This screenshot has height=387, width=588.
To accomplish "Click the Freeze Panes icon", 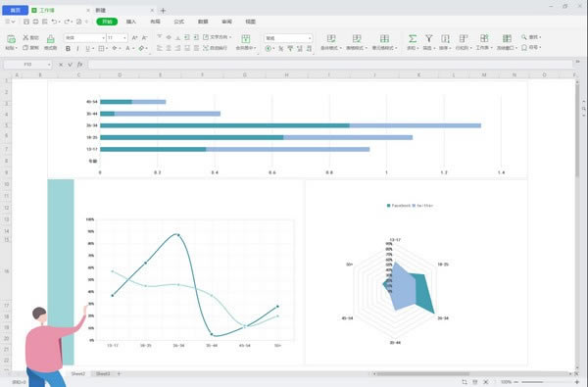I will tap(507, 38).
